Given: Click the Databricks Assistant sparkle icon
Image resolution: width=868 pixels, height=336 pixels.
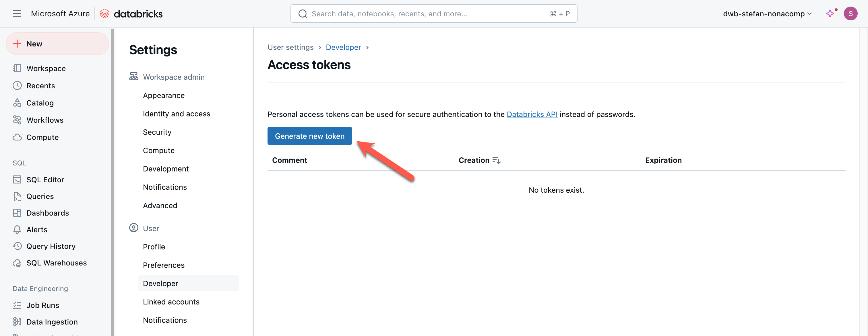Looking at the screenshot, I should click(x=830, y=13).
